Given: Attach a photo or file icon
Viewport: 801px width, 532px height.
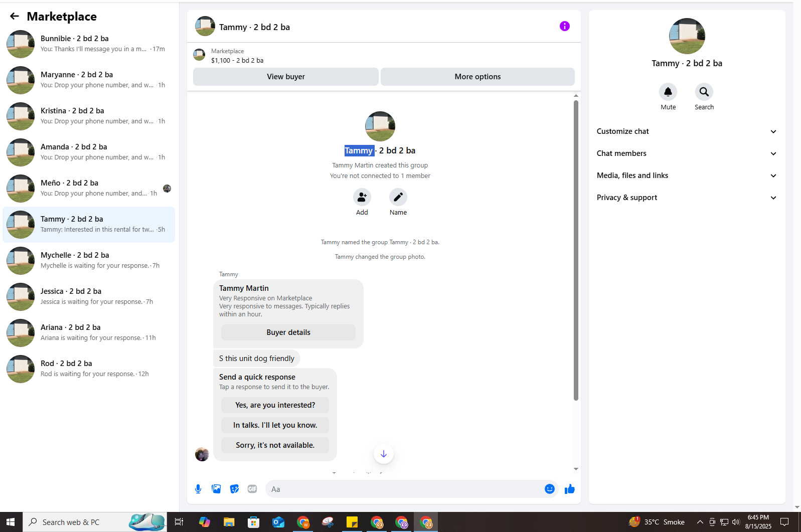Looking at the screenshot, I should 216,489.
